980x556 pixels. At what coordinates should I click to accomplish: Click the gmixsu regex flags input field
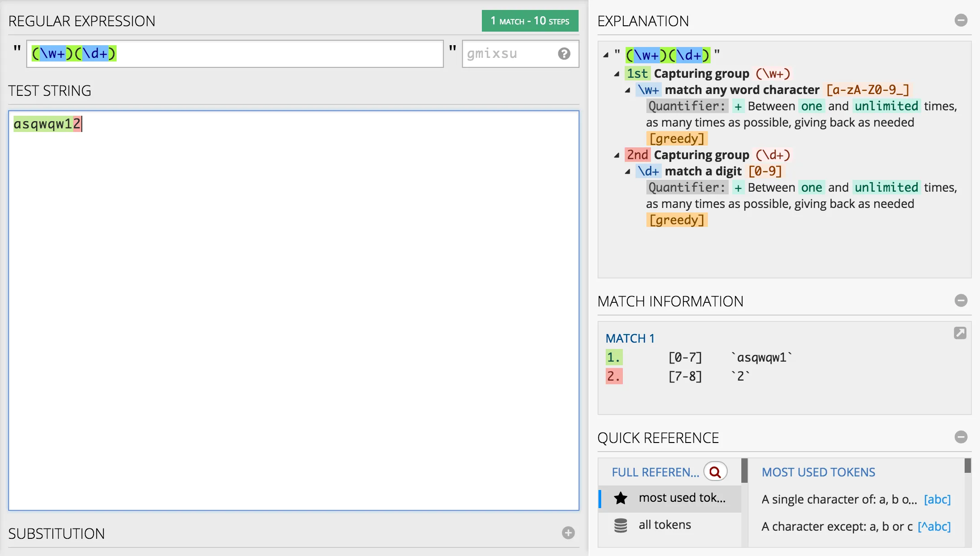pos(509,54)
